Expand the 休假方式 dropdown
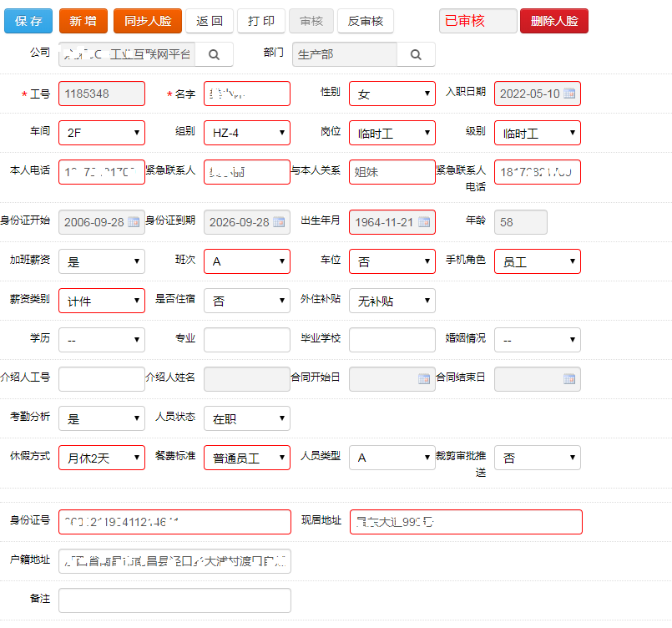 coord(101,458)
